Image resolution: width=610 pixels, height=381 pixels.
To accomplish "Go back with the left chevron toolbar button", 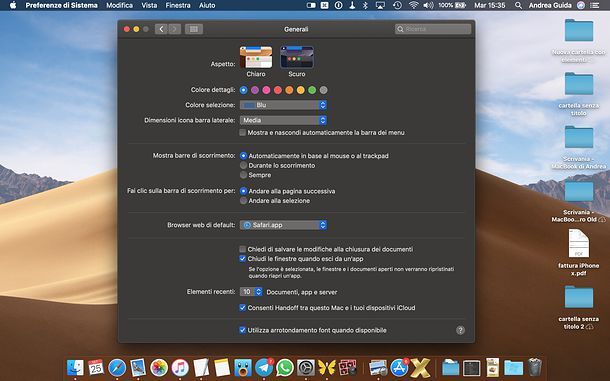I will 161,29.
